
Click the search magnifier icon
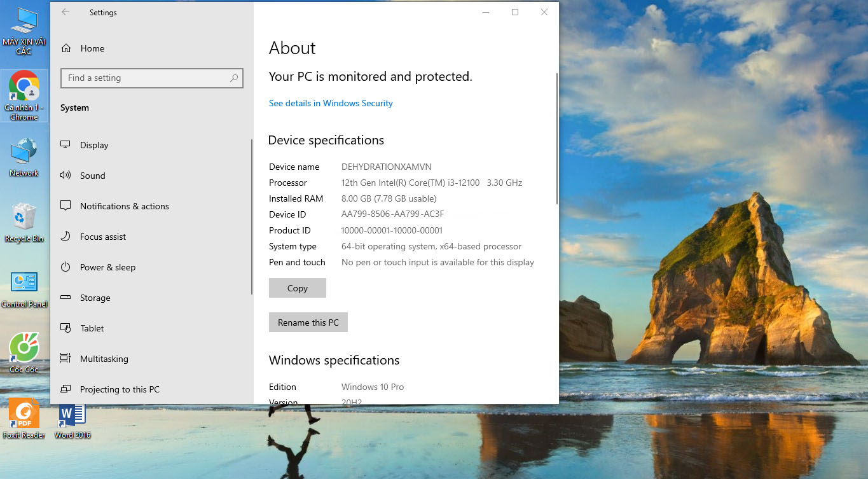click(234, 78)
